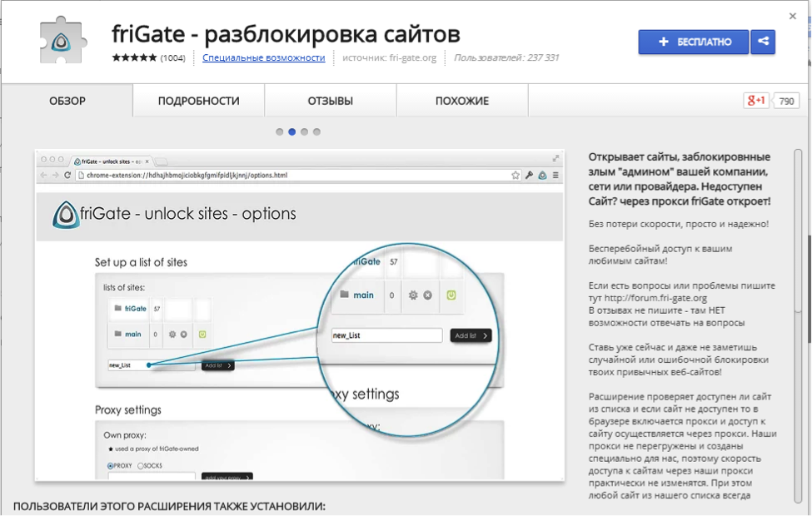Click the friGate list folder entry
This screenshot has width=812, height=516.
click(x=131, y=309)
